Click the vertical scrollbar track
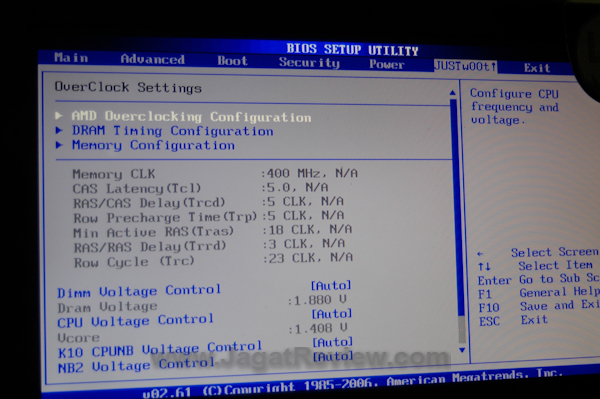Screen dimensions: 600x399 tap(458, 222)
